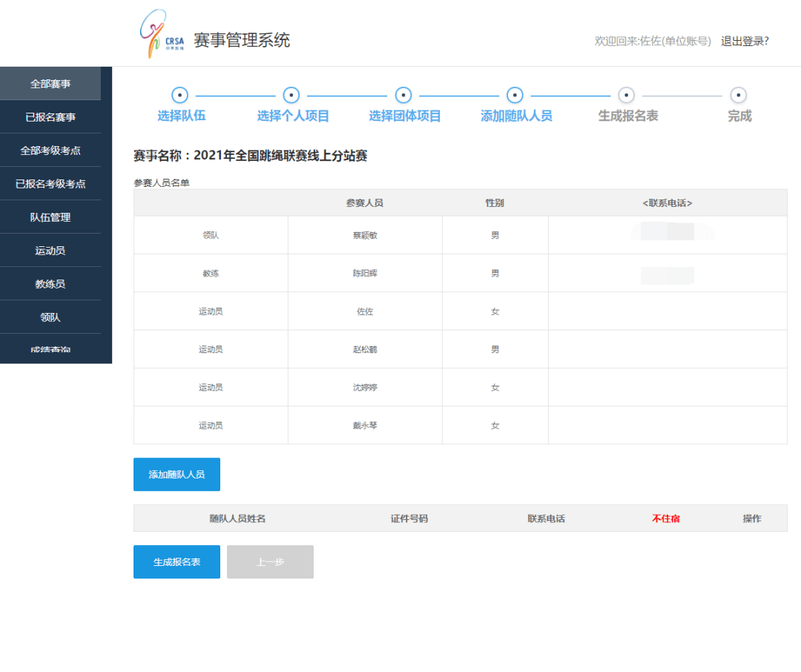The width and height of the screenshot is (801, 672).
Task: Open 全部赛事 in the sidebar
Action: pyautogui.click(x=50, y=83)
